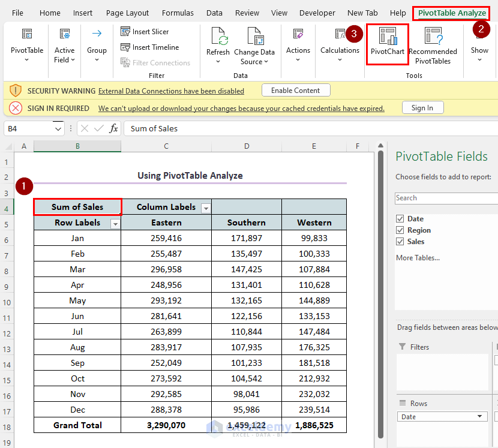Expand the Name Box dropdown arrow
Image resolution: width=498 pixels, height=448 pixels.
pos(58,128)
